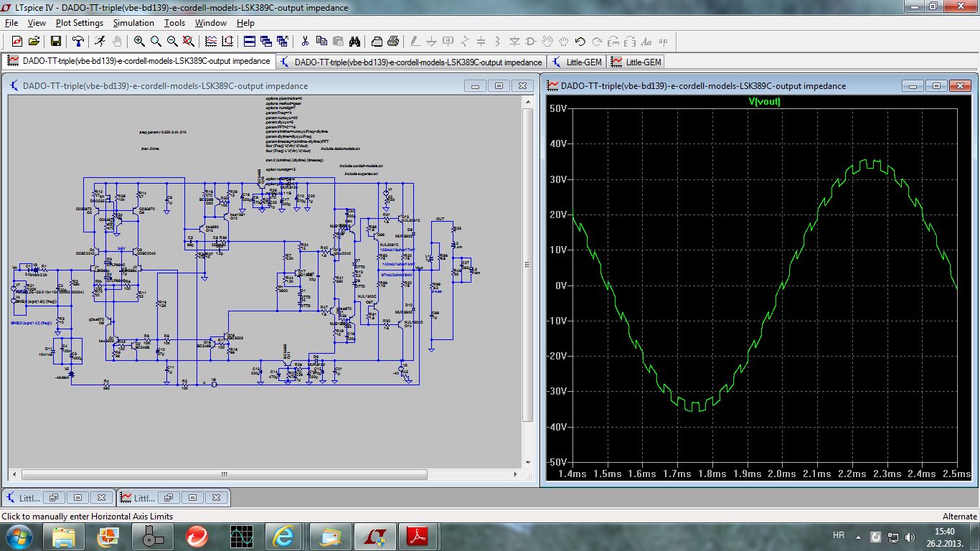Restore first minimized Little-GEM window

click(x=55, y=497)
